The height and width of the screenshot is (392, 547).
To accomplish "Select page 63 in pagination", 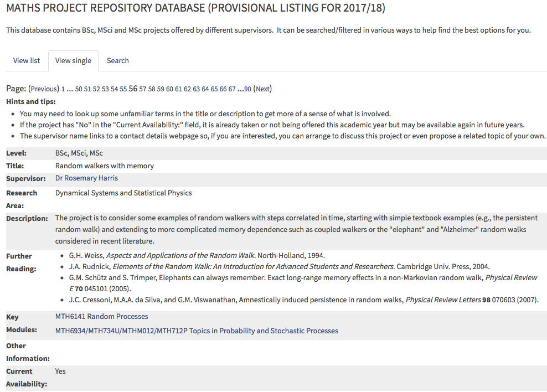I will 197,89.
